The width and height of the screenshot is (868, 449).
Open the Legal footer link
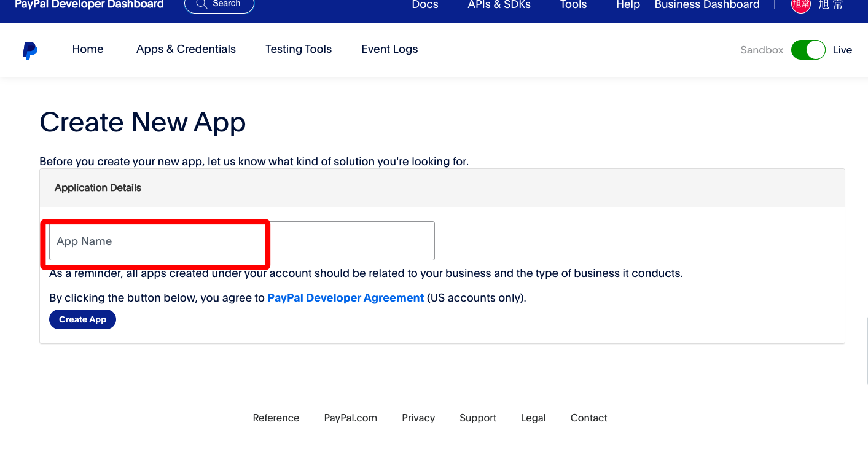[533, 418]
